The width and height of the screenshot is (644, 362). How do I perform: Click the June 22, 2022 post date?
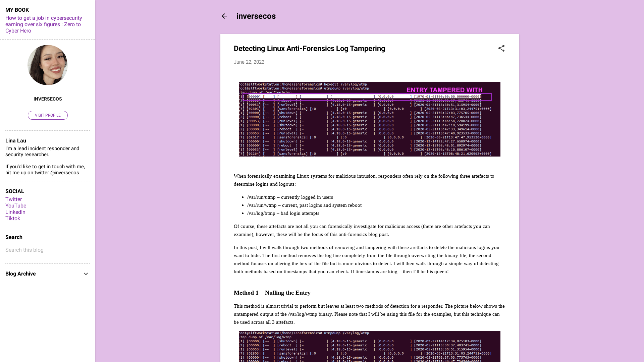(x=249, y=62)
